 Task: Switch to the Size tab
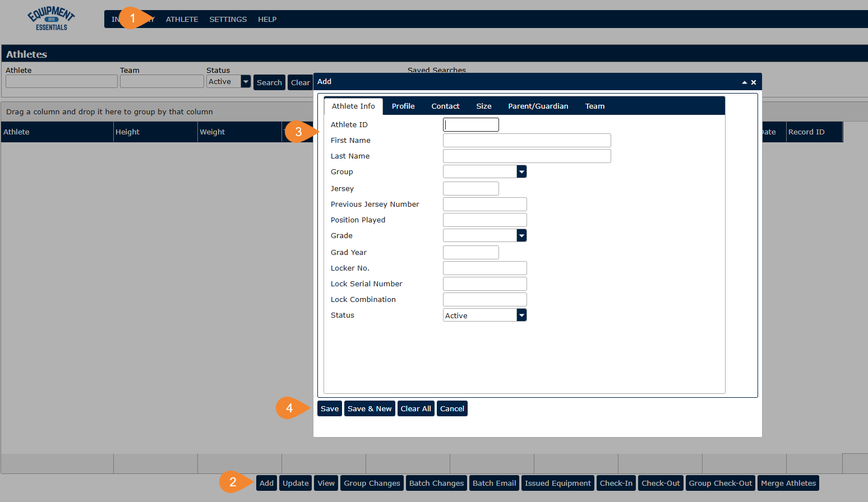[x=484, y=106]
